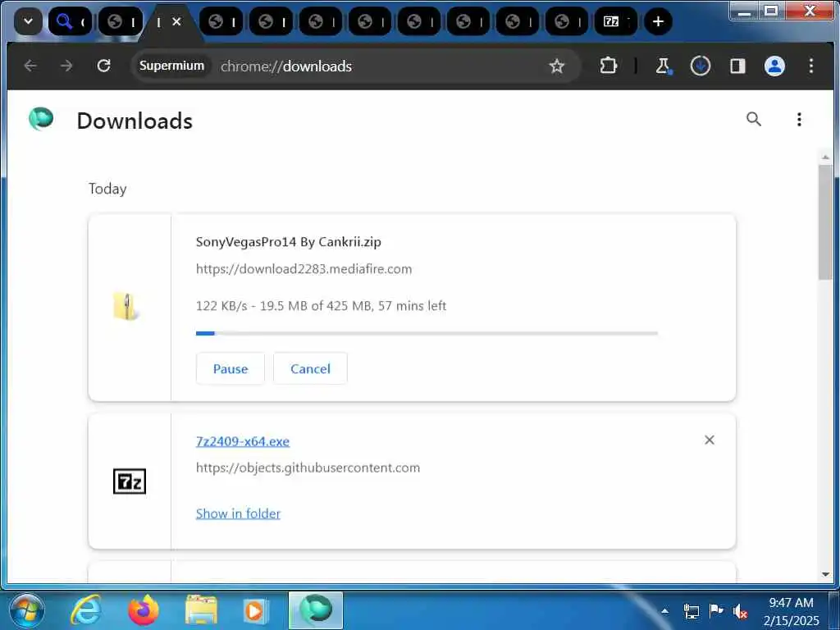Toggle the browser side panel
This screenshot has height=630, width=840.
(737, 66)
